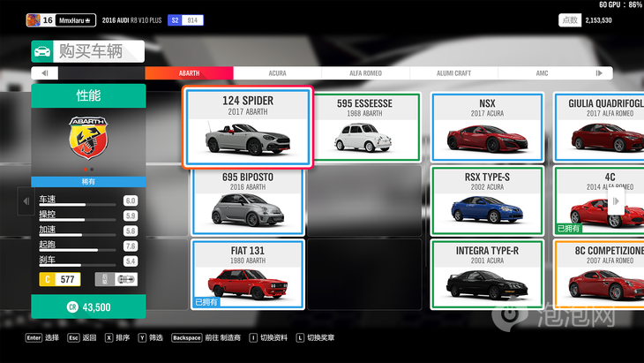Viewport: 644px width, 363px height.
Task: Click the CR credits coin icon
Action: tap(72, 307)
